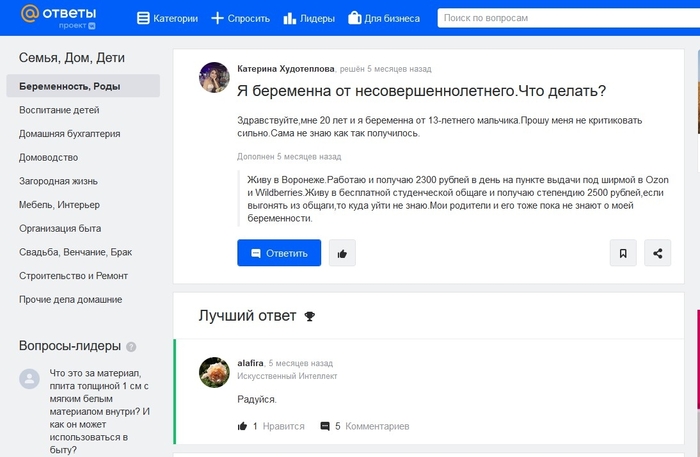Open alafira profile name link
700x457 pixels.
[x=250, y=363]
